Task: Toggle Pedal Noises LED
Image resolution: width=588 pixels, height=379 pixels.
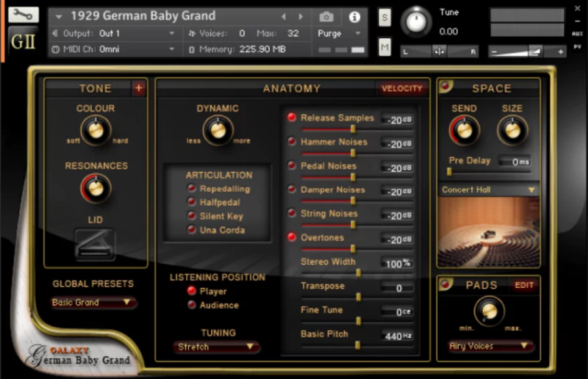Action: coord(292,165)
